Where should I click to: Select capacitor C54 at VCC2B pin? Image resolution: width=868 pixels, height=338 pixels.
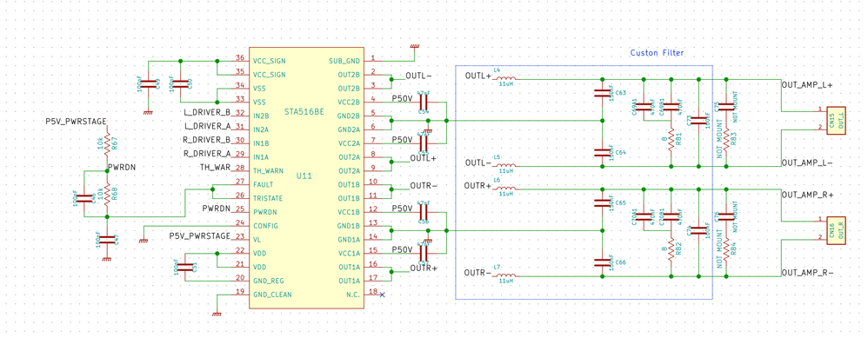[x=424, y=103]
